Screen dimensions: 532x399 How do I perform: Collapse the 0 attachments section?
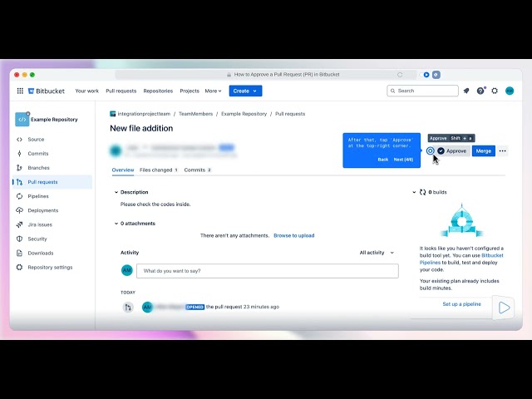(116, 224)
